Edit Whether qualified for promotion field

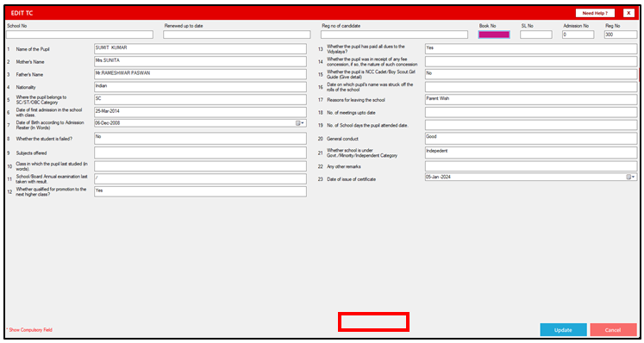(200, 192)
